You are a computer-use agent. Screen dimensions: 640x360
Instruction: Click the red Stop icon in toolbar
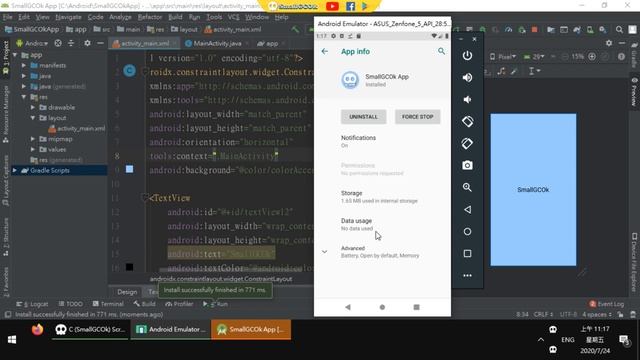(x=534, y=29)
